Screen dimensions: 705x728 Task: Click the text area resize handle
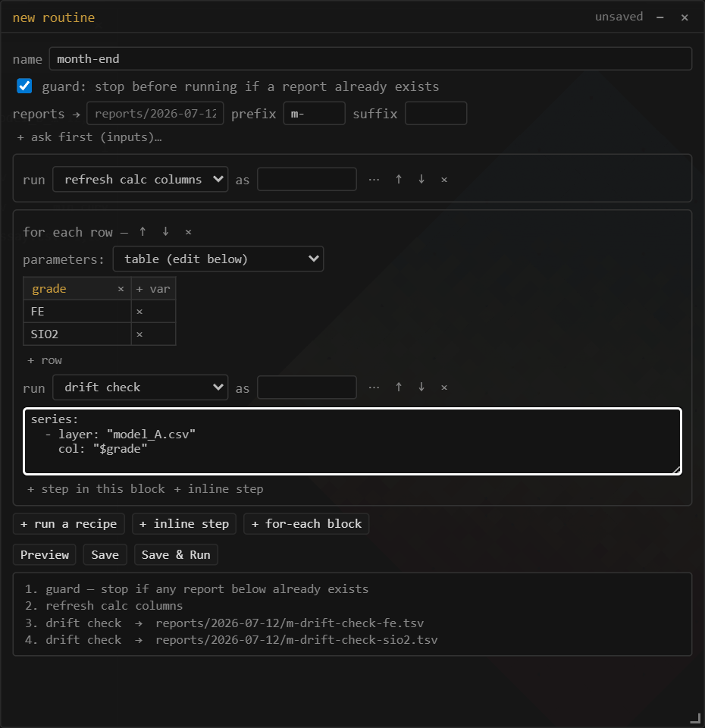click(x=676, y=470)
